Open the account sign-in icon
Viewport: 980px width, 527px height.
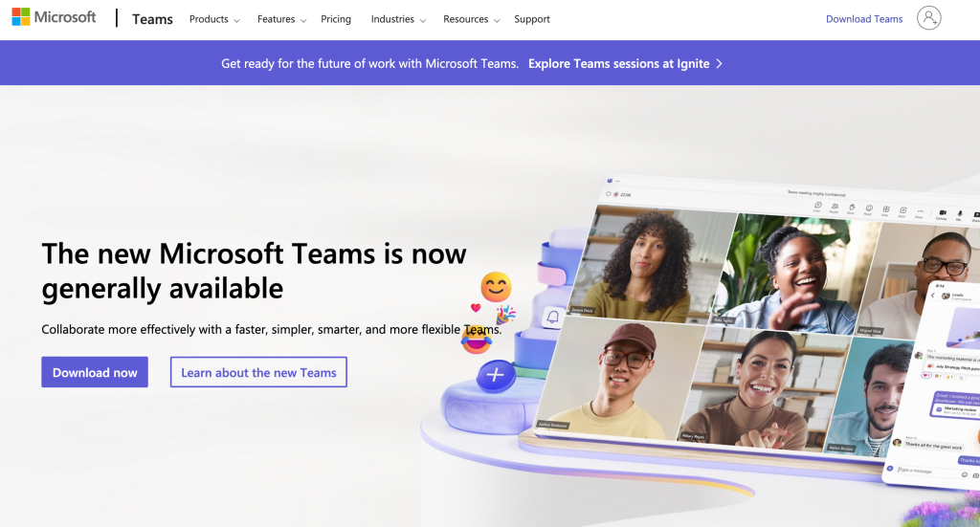(928, 18)
